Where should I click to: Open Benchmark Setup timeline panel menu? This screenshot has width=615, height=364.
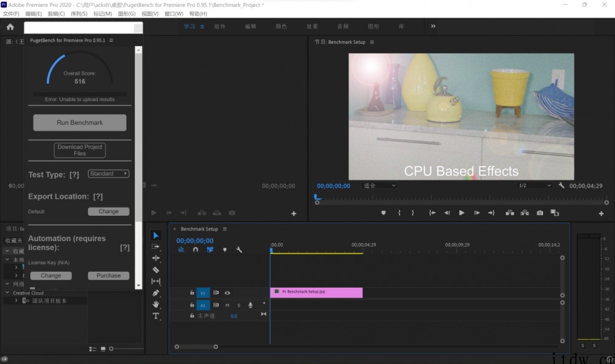224,229
